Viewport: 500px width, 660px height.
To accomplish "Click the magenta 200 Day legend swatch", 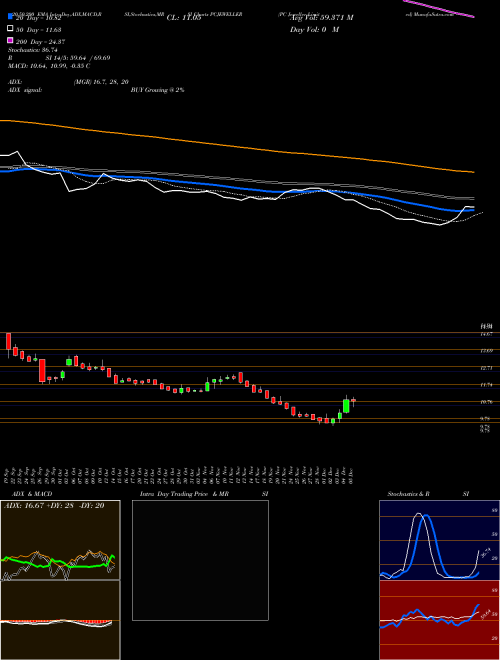I will (10, 40).
